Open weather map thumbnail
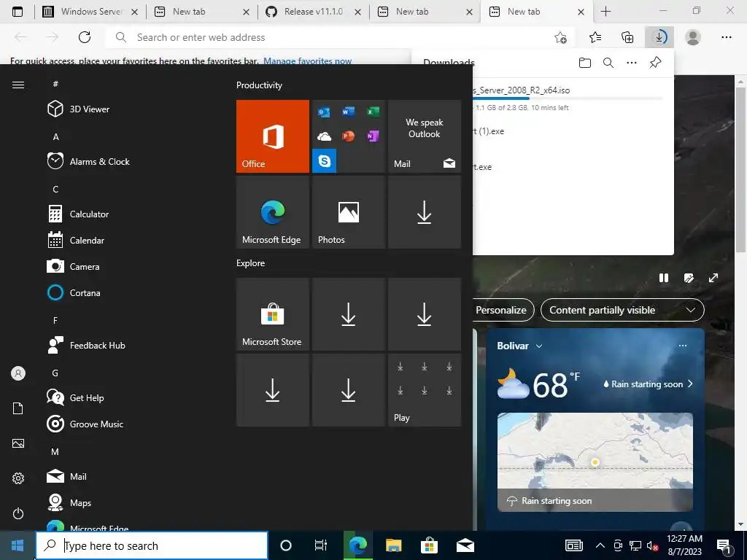Viewport: 747px width, 560px height. [595, 462]
